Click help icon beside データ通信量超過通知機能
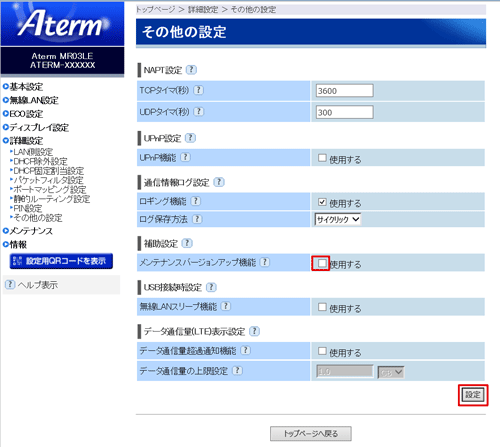 coord(246,350)
